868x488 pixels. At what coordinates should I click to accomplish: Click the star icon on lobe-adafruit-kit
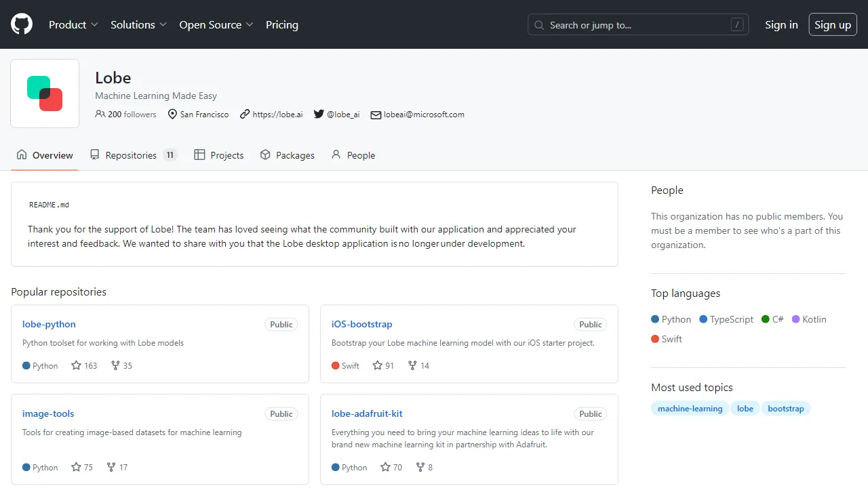coord(386,467)
